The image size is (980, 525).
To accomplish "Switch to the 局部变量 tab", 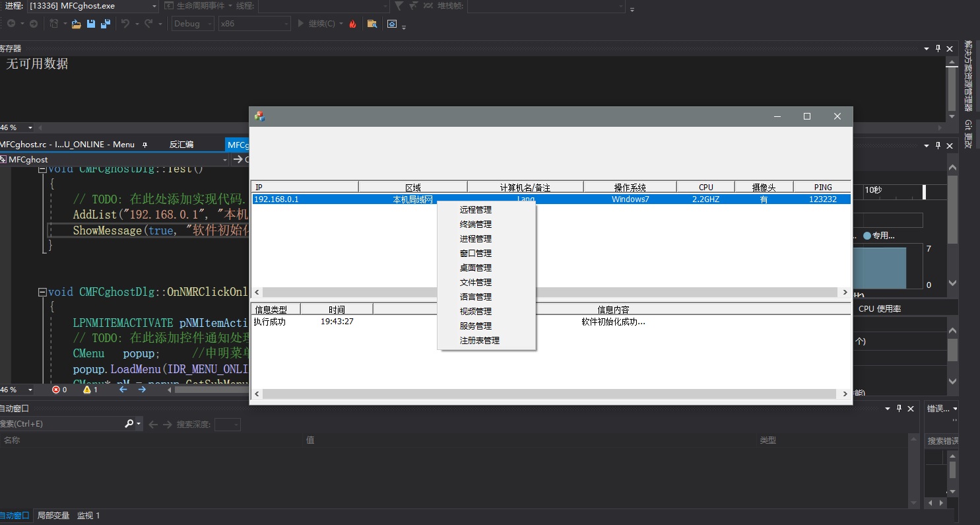I will [53, 516].
